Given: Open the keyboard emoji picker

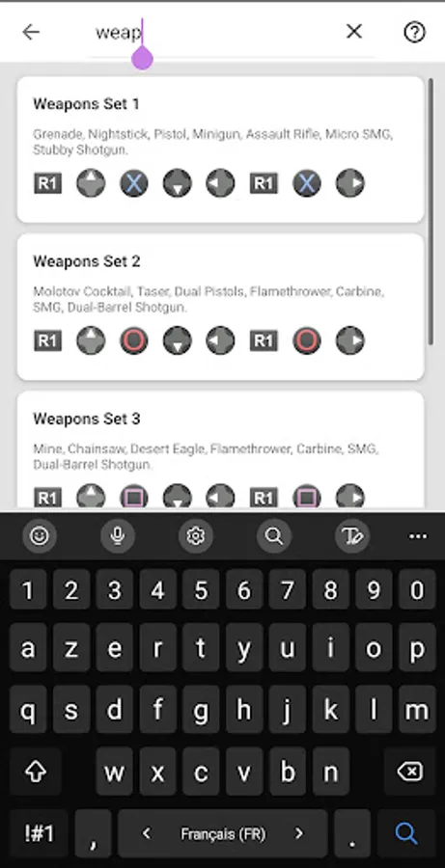Looking at the screenshot, I should [40, 536].
